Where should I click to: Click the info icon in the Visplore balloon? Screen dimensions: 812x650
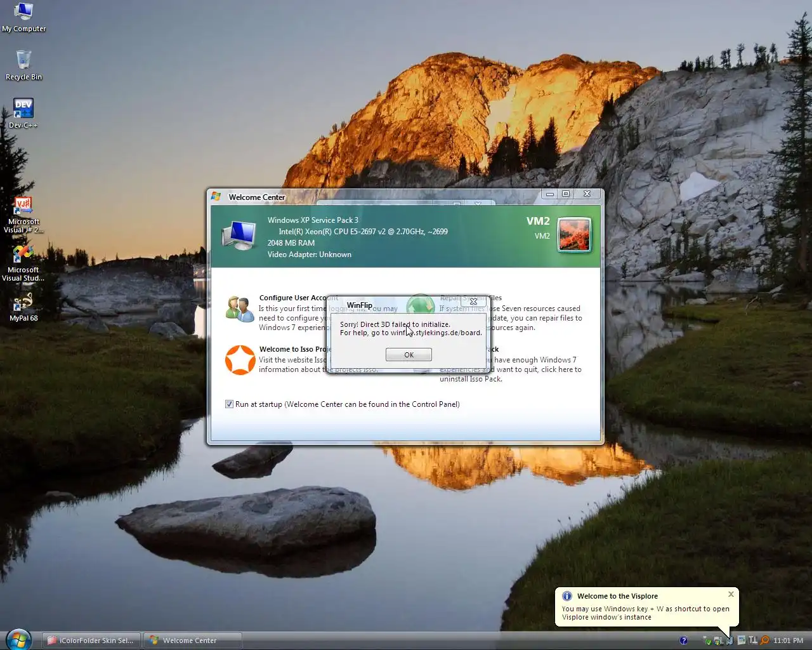click(x=566, y=596)
